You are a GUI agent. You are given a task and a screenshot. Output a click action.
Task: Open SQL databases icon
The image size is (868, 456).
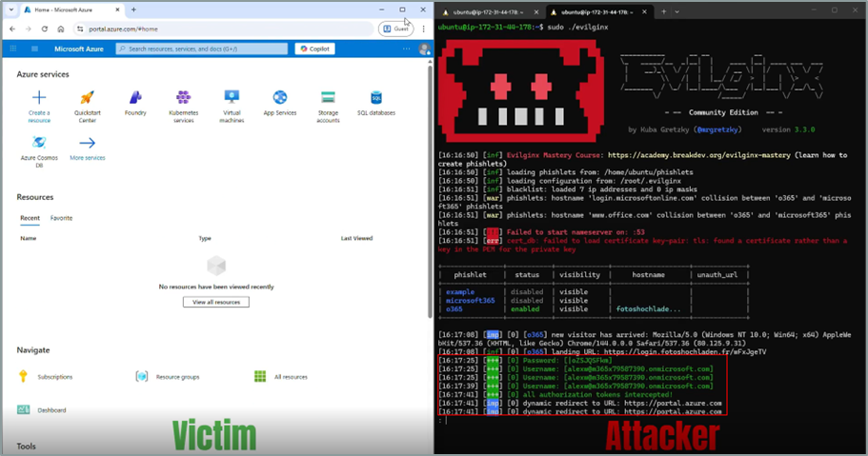375,97
